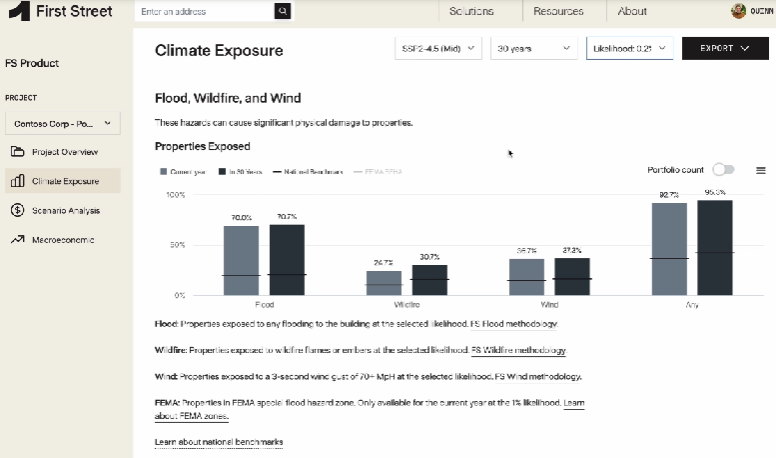Open the chart hamburger menu
This screenshot has height=458, width=776.
click(x=761, y=171)
